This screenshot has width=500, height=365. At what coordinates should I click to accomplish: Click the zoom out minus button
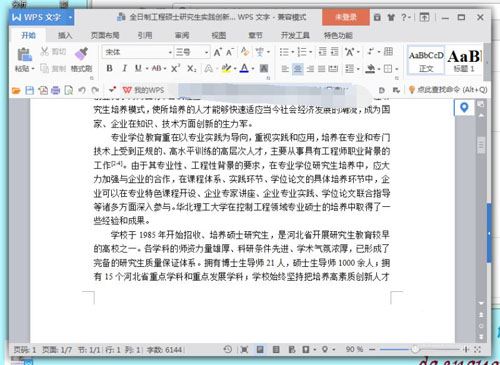[373, 349]
